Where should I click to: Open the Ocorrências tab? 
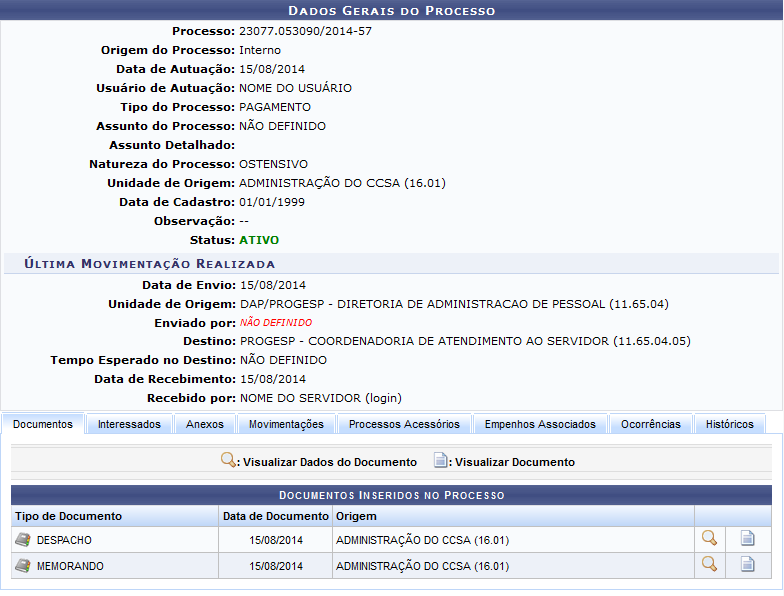[x=650, y=424]
